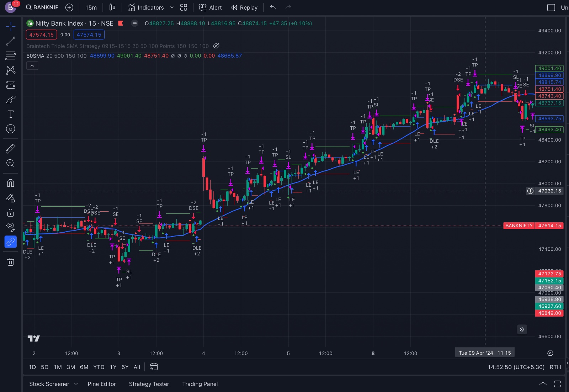Expand the Stock Screener dropdown arrow
The height and width of the screenshot is (392, 569).
[76, 384]
